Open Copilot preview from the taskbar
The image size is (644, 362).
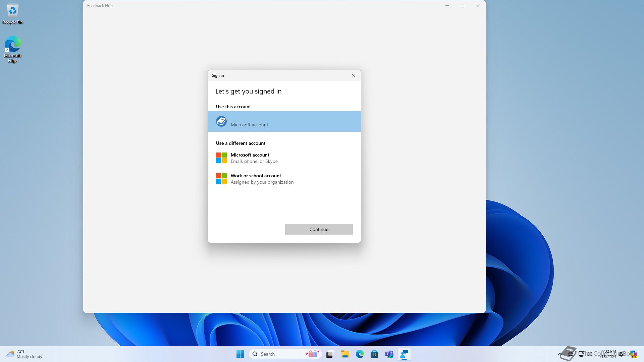pos(633,354)
